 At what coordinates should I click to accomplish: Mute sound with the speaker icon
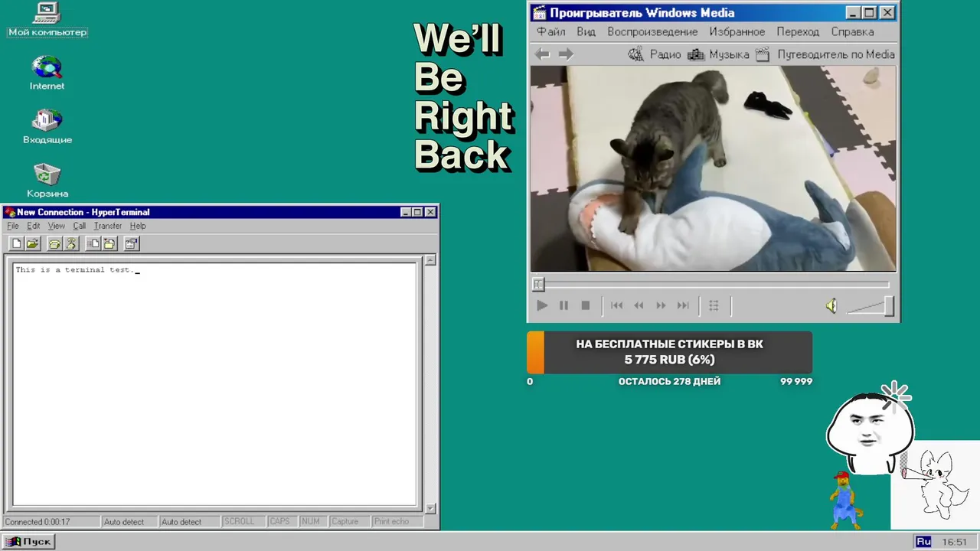point(831,306)
